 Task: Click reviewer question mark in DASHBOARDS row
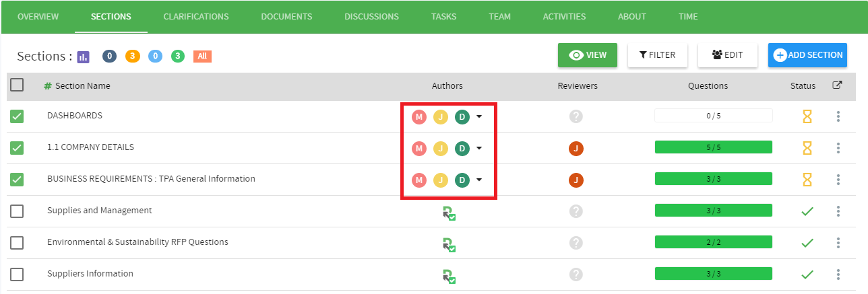[x=576, y=116]
